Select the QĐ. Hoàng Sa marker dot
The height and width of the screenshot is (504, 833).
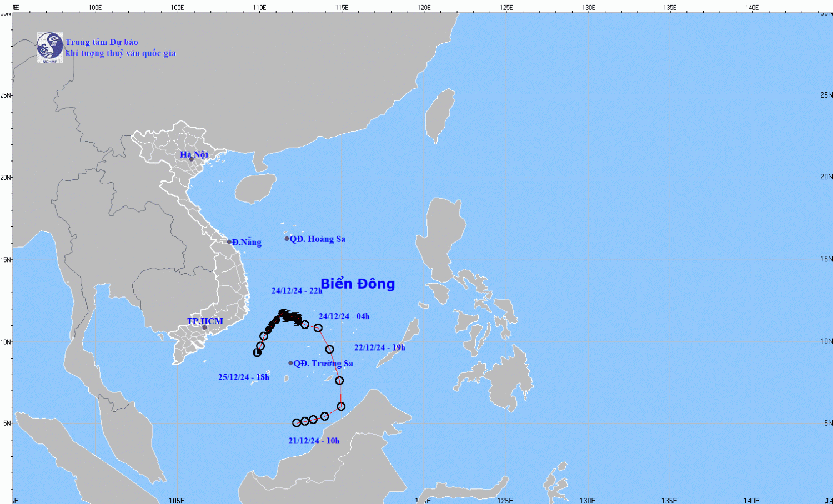tap(287, 239)
